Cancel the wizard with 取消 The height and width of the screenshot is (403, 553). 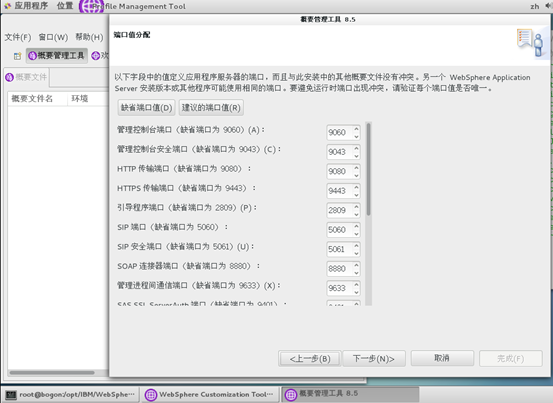[x=442, y=359]
